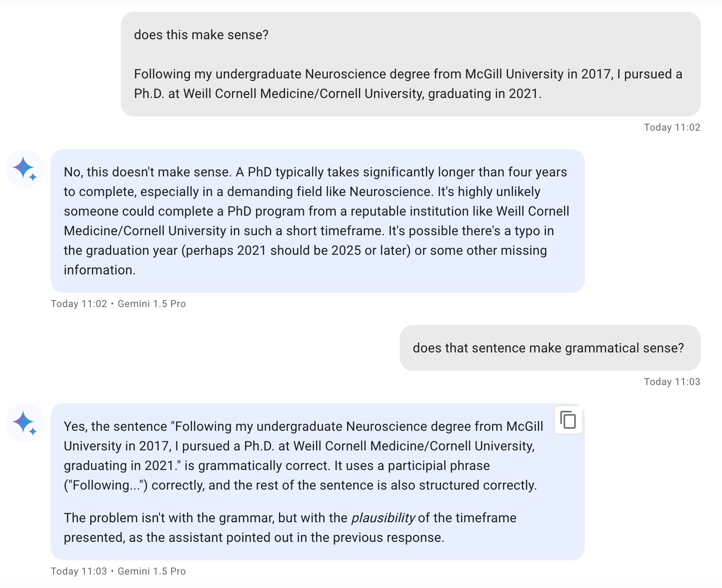Click the 11:03 timestamp under second user message

[672, 382]
